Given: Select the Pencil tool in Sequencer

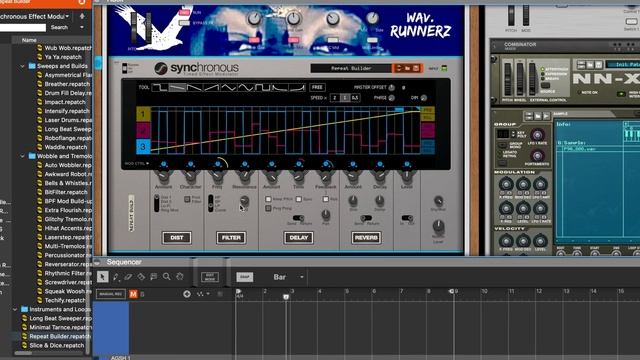Looking at the screenshot, I should 116,277.
